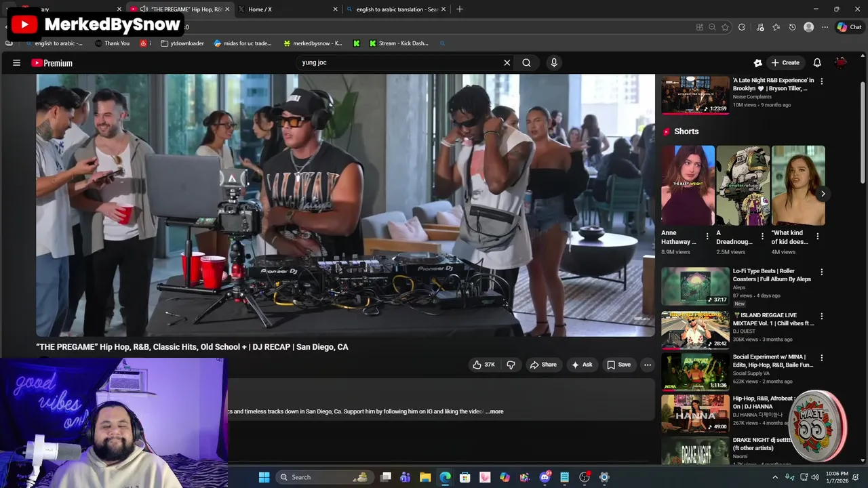The width and height of the screenshot is (868, 488).
Task: Open the YouTube Create button
Action: tap(785, 63)
